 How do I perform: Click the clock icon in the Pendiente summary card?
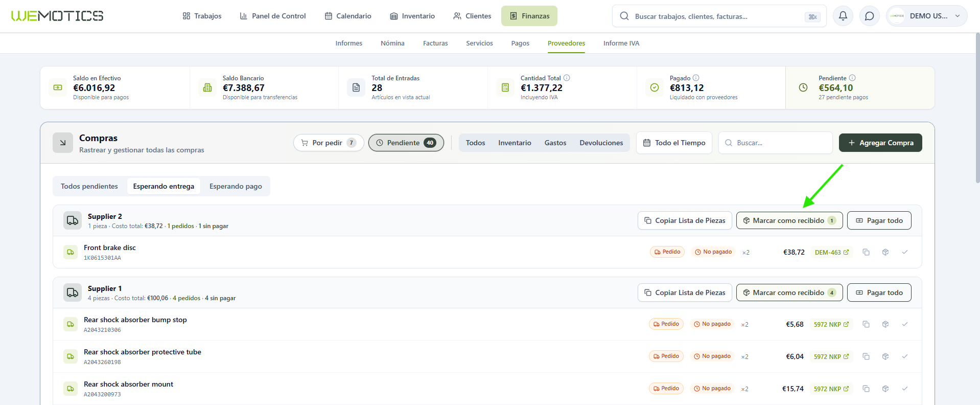803,87
